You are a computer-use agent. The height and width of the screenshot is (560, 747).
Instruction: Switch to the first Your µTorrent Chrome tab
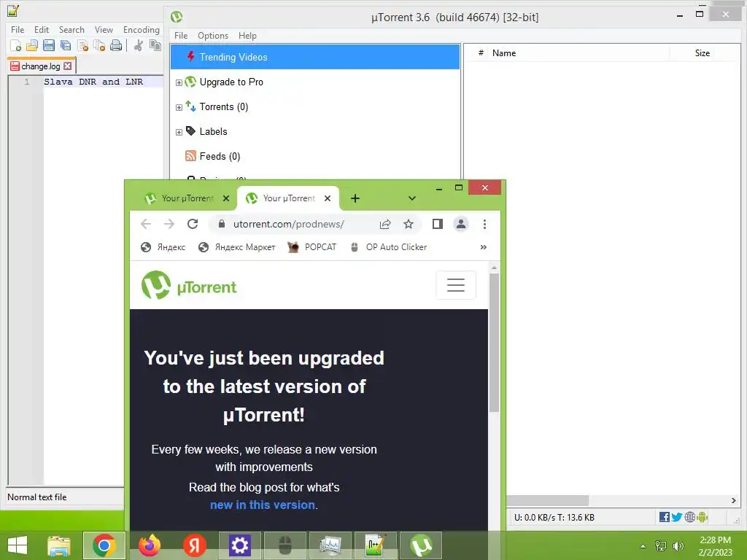click(182, 198)
